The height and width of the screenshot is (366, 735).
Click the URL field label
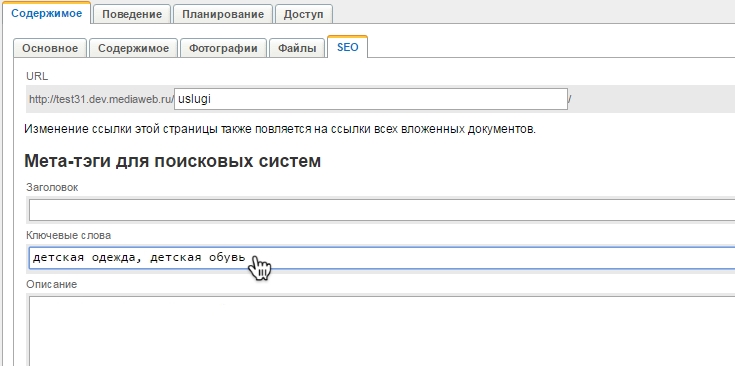37,76
